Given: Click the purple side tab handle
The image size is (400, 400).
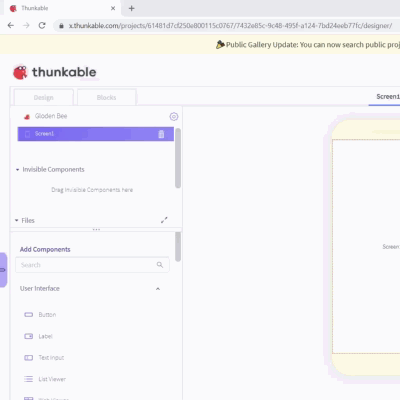Looking at the screenshot, I should [x=3, y=270].
